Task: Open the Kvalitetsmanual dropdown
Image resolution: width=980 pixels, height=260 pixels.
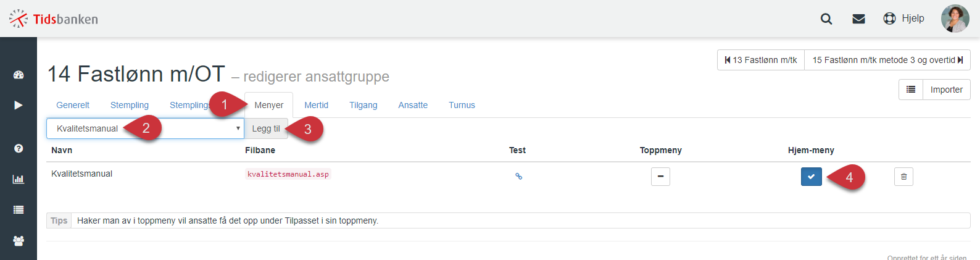Action: coord(145,128)
